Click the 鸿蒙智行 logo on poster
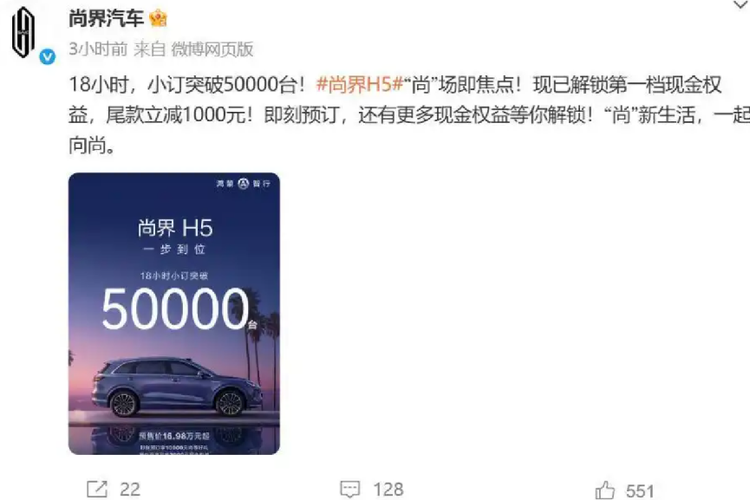This screenshot has height=500, width=750. (x=243, y=183)
